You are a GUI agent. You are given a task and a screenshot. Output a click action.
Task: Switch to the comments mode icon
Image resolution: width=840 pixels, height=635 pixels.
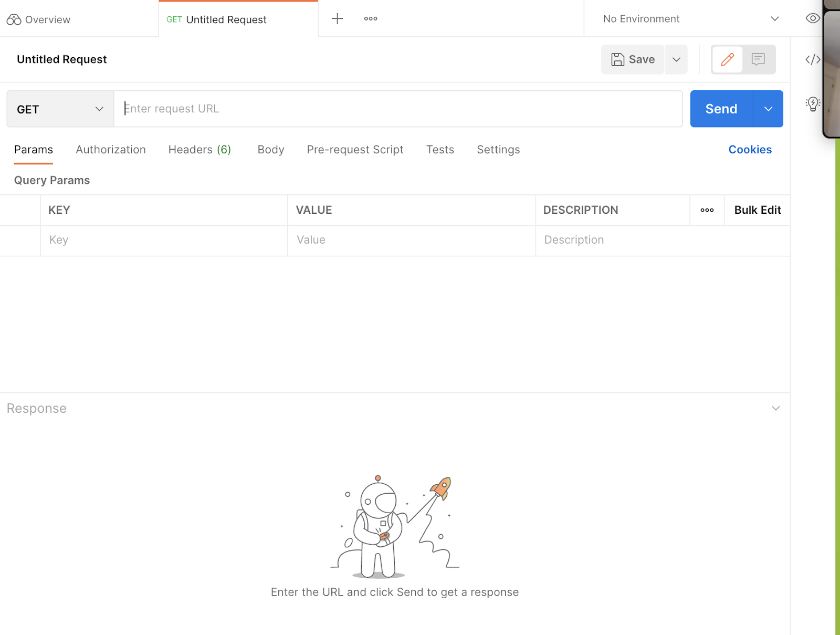[758, 59]
